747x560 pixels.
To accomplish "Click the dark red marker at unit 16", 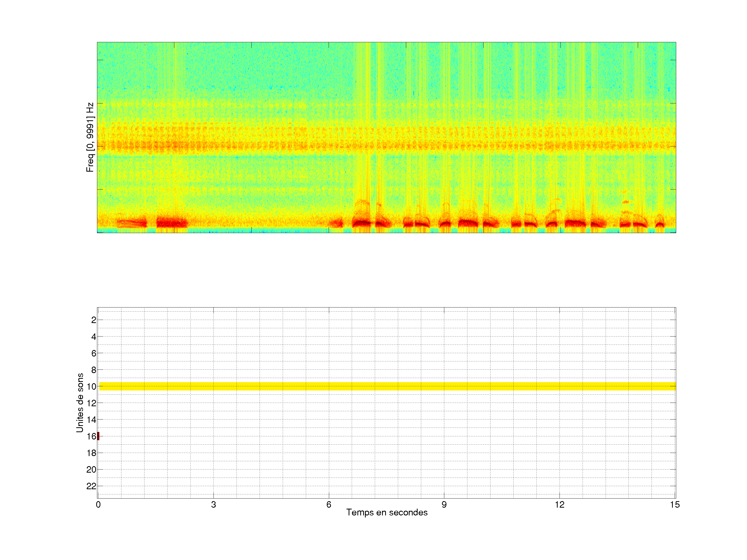I will (98, 436).
